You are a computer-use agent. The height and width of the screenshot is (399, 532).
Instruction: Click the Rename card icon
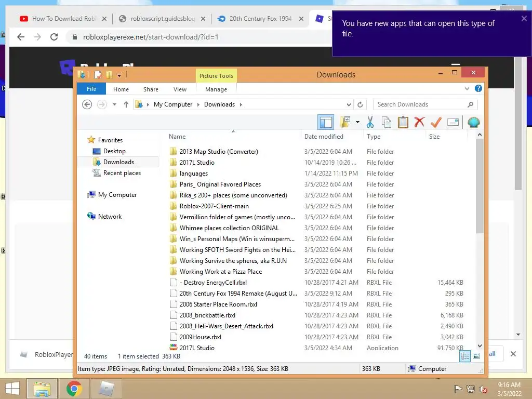(x=453, y=122)
